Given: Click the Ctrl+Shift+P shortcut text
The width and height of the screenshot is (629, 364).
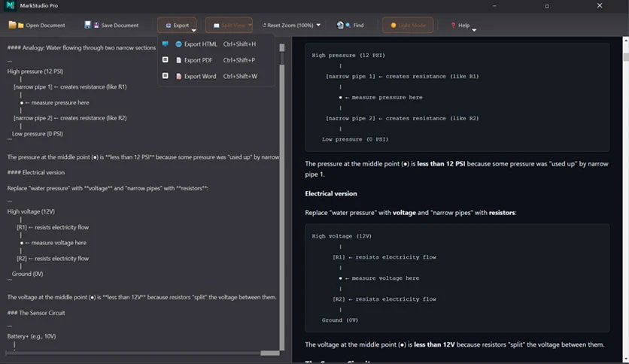Looking at the screenshot, I should pyautogui.click(x=239, y=60).
